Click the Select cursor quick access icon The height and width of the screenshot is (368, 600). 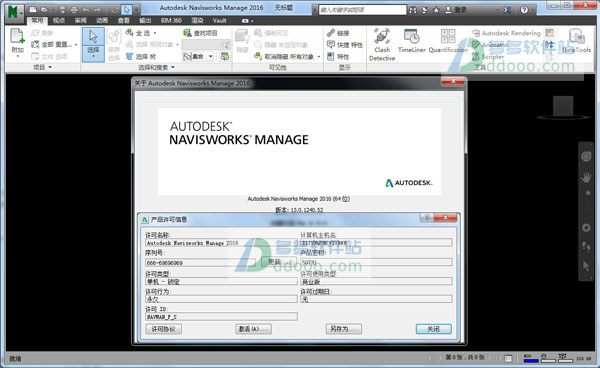[127, 10]
